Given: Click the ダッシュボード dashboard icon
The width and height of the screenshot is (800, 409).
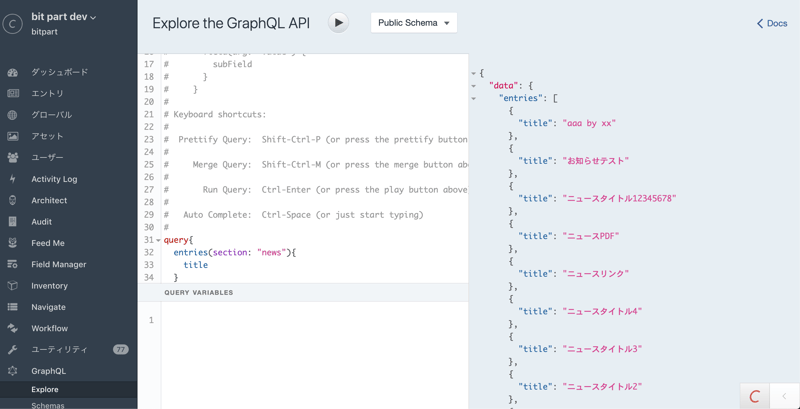Looking at the screenshot, I should [13, 72].
